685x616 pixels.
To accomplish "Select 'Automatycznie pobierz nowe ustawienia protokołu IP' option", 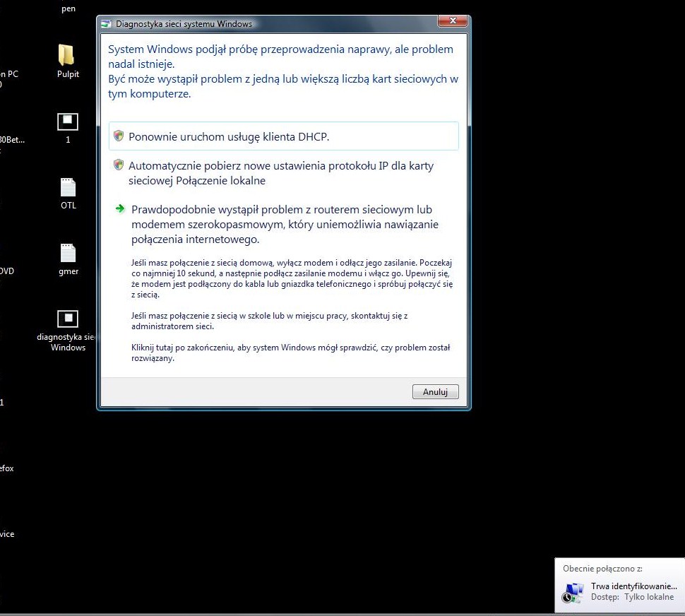I will point(283,173).
